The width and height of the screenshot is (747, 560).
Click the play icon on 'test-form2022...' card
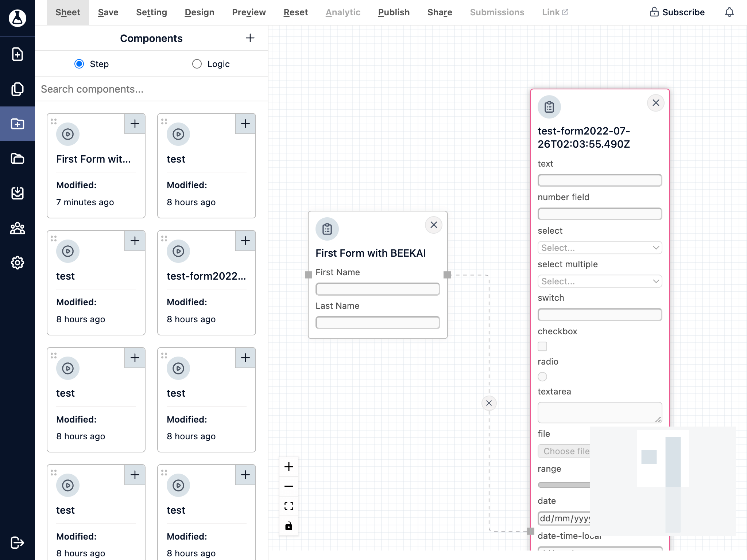178,251
